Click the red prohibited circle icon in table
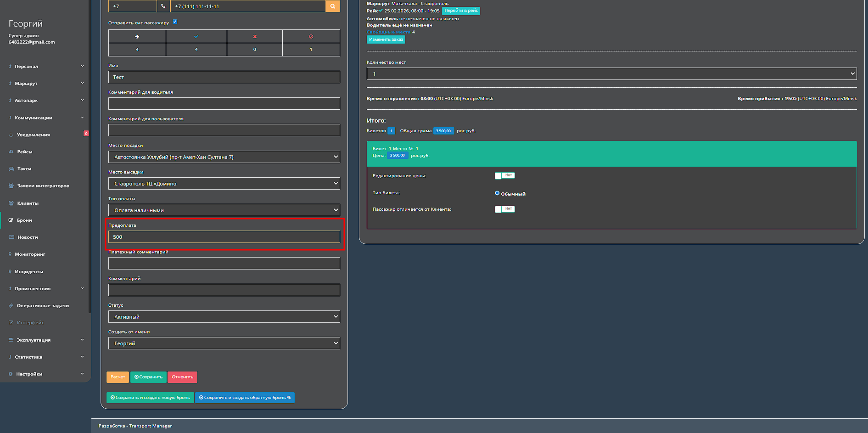Image resolution: width=868 pixels, height=433 pixels. [x=311, y=36]
